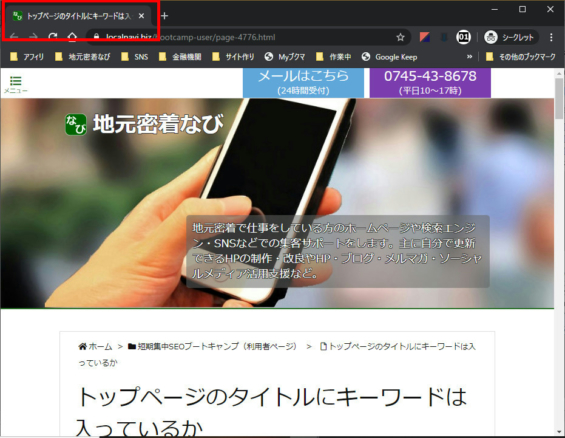Click the トップページのタイトル breadcrumb page link
565x438 pixels.
click(398, 347)
